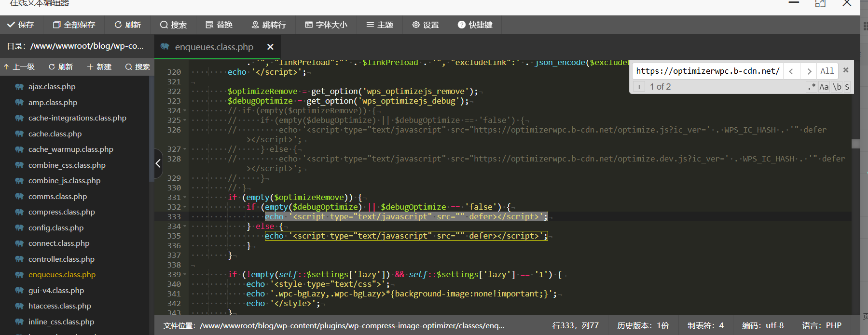
Task: Click 全部保存 to save all files
Action: click(74, 25)
